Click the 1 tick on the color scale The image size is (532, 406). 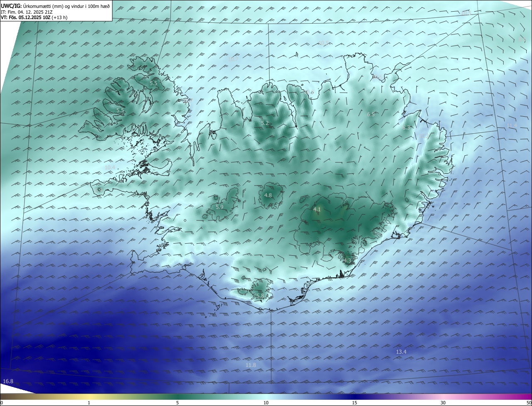(x=89, y=403)
